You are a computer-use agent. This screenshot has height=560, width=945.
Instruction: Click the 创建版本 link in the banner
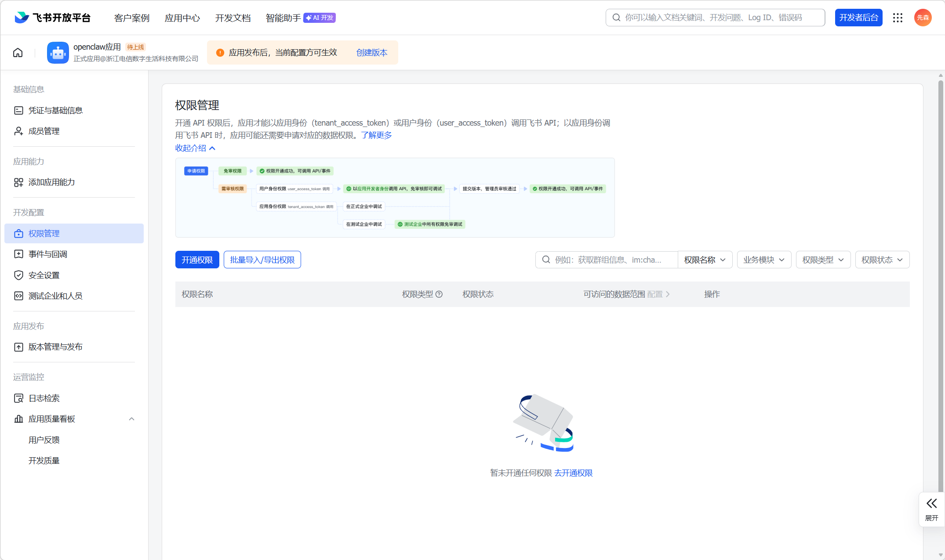point(371,53)
